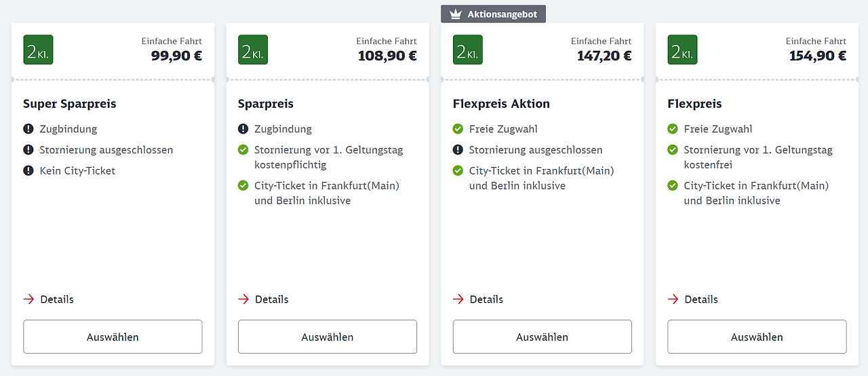The height and width of the screenshot is (376, 868).
Task: Click the 2 Kl. badge on Flexpreis Aktion
Action: (468, 50)
